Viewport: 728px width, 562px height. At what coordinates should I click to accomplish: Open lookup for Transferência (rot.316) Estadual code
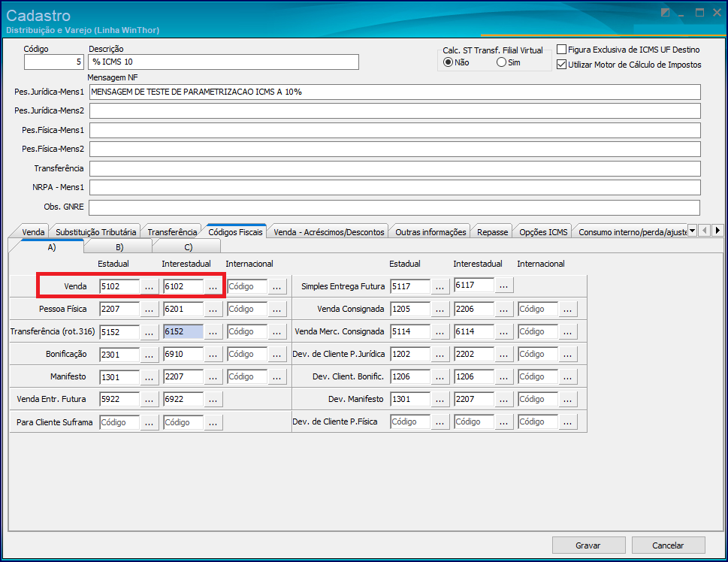coord(149,332)
